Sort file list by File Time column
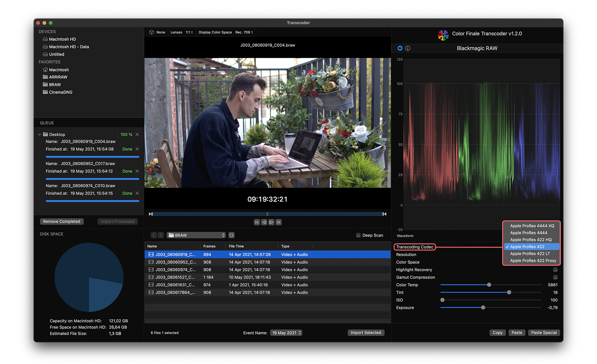 [x=252, y=246]
